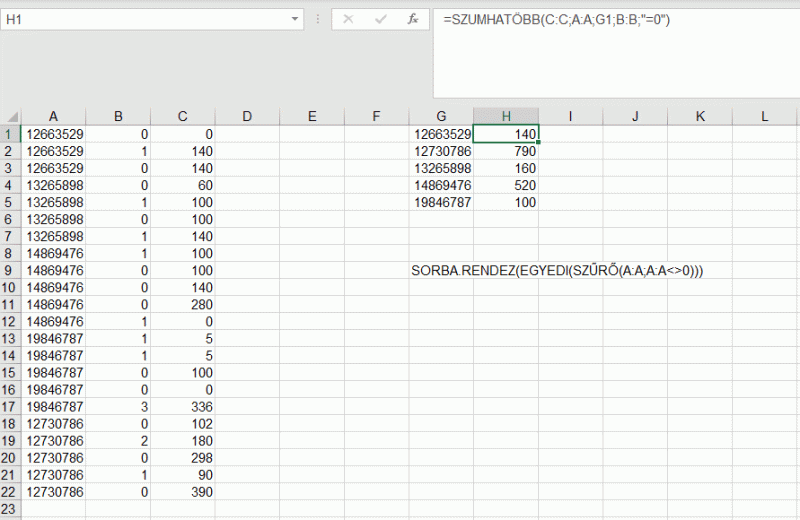Click cell A18 containing 12730786
The height and width of the screenshot is (520, 800).
53,424
